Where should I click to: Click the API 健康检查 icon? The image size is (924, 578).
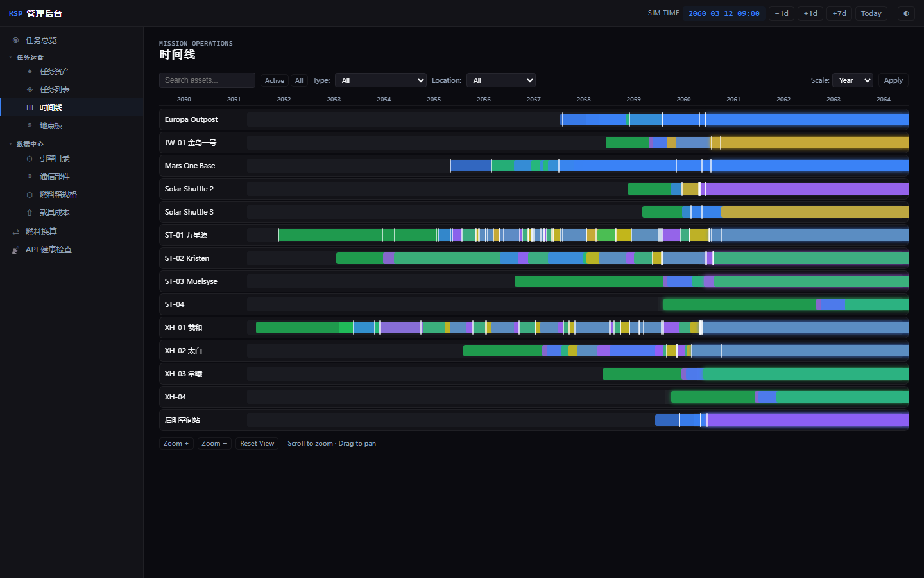tap(15, 249)
